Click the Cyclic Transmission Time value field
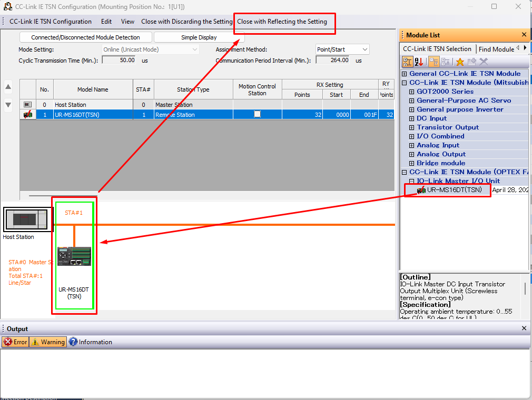532x400 pixels. pyautogui.click(x=119, y=61)
